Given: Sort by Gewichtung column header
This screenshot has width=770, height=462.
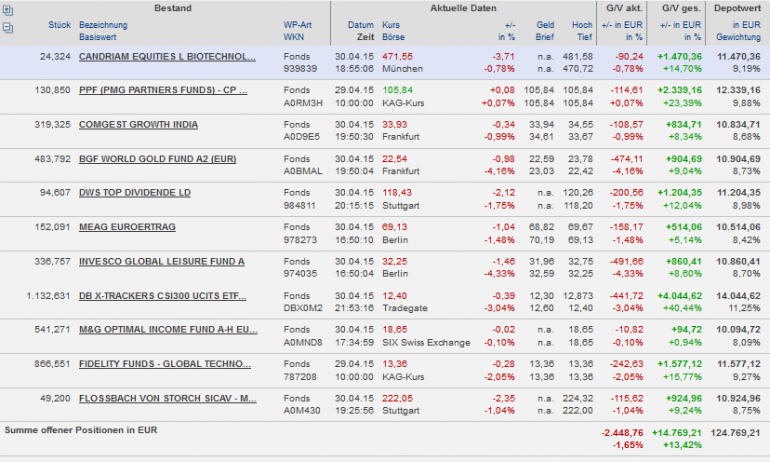Looking at the screenshot, I should (738, 37).
